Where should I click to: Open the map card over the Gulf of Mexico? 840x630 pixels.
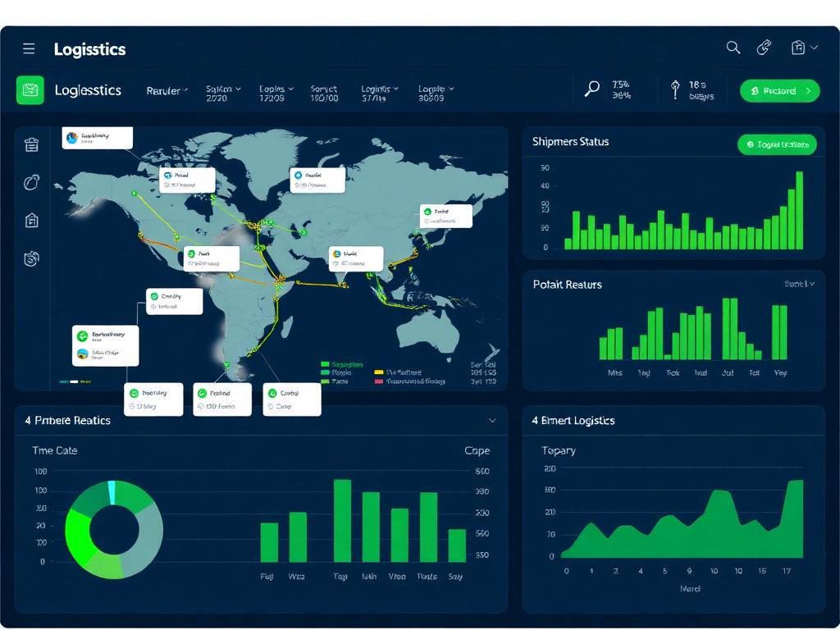pos(211,258)
